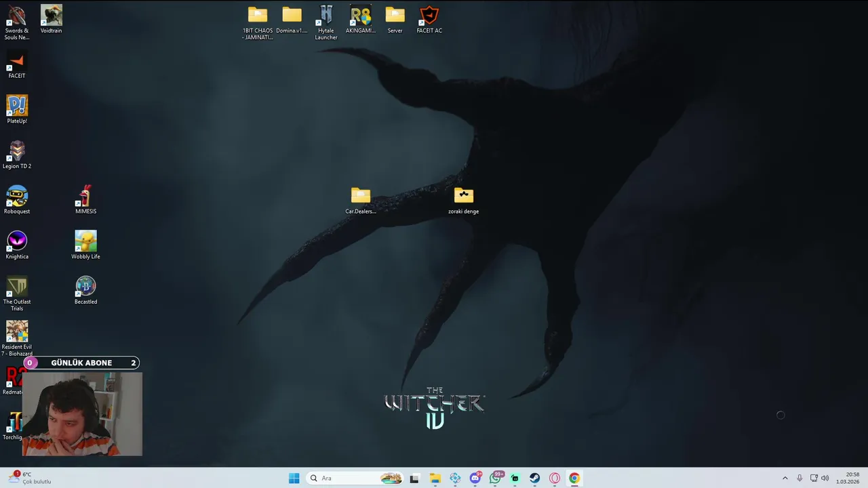This screenshot has height=488, width=868.
Task: Select the Server folder
Action: (395, 19)
